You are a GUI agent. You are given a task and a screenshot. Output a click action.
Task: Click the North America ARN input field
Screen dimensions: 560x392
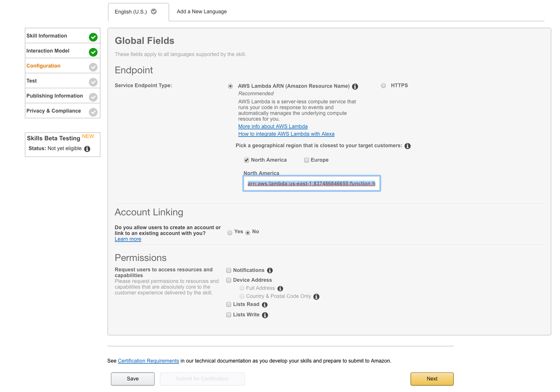click(x=311, y=184)
